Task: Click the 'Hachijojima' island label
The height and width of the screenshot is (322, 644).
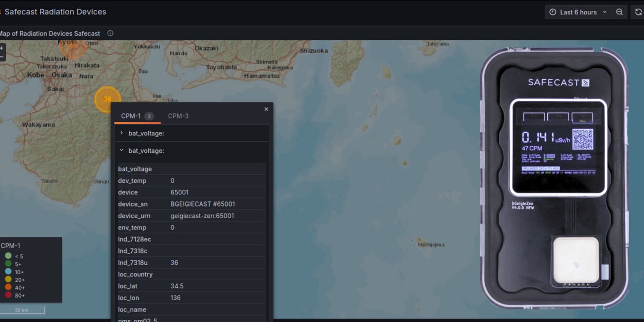Action: point(431,244)
